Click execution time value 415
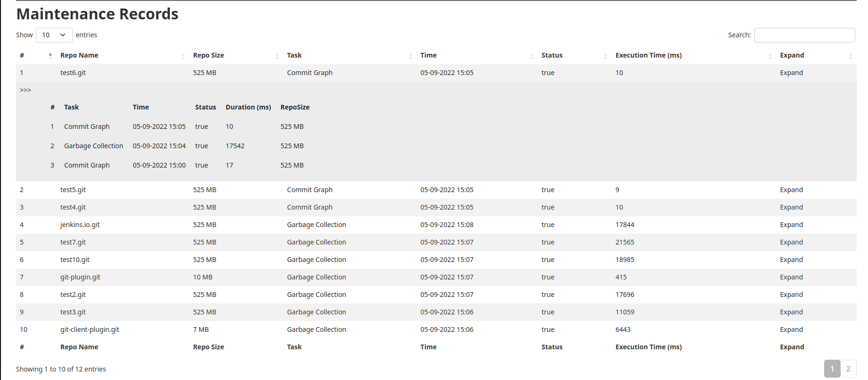 pyautogui.click(x=621, y=277)
